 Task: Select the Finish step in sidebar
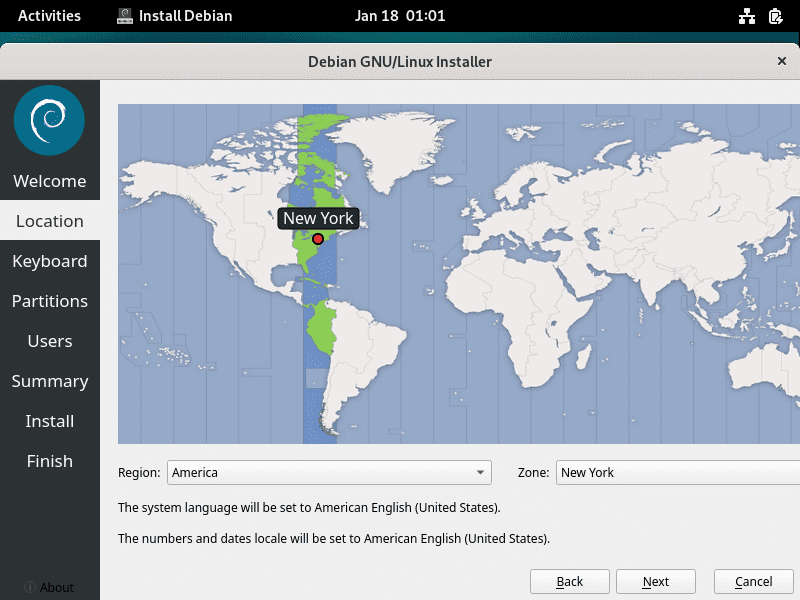(50, 461)
